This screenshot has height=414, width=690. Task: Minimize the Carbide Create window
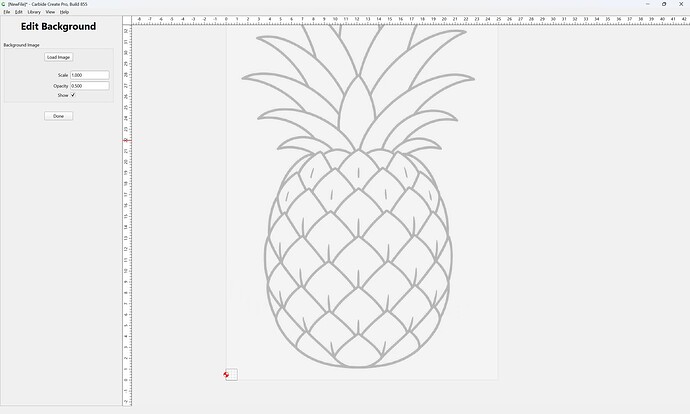coord(648,4)
